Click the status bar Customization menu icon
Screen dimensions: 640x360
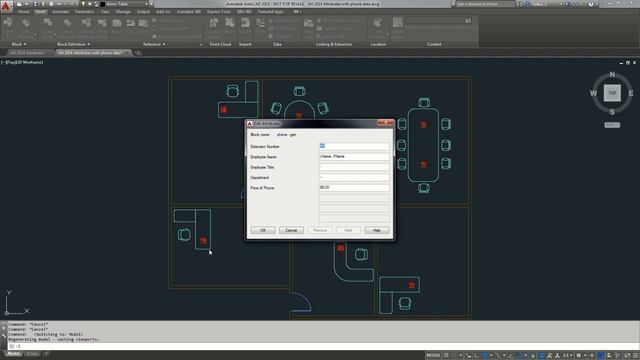[636, 356]
